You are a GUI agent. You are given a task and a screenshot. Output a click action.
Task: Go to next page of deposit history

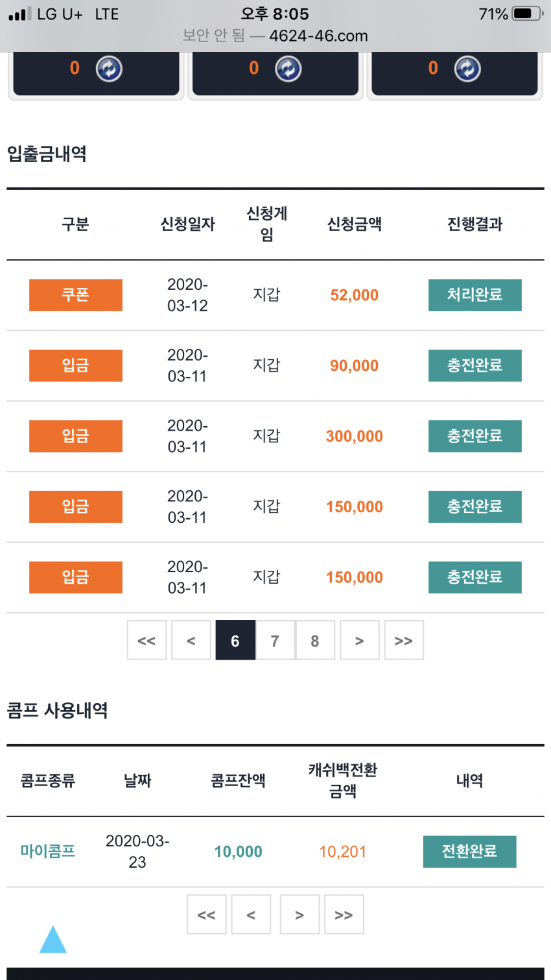(x=360, y=640)
